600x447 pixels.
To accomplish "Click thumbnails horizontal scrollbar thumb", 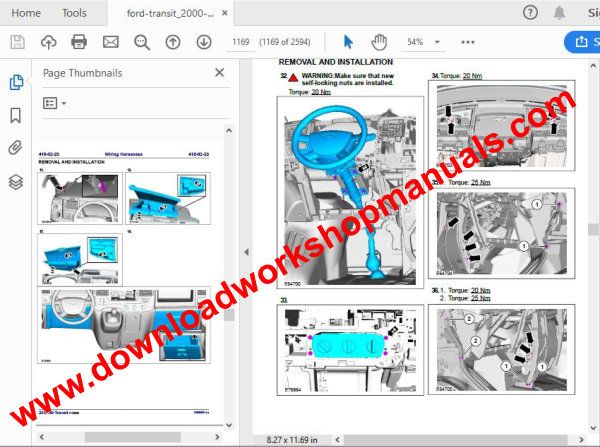I will (132, 437).
